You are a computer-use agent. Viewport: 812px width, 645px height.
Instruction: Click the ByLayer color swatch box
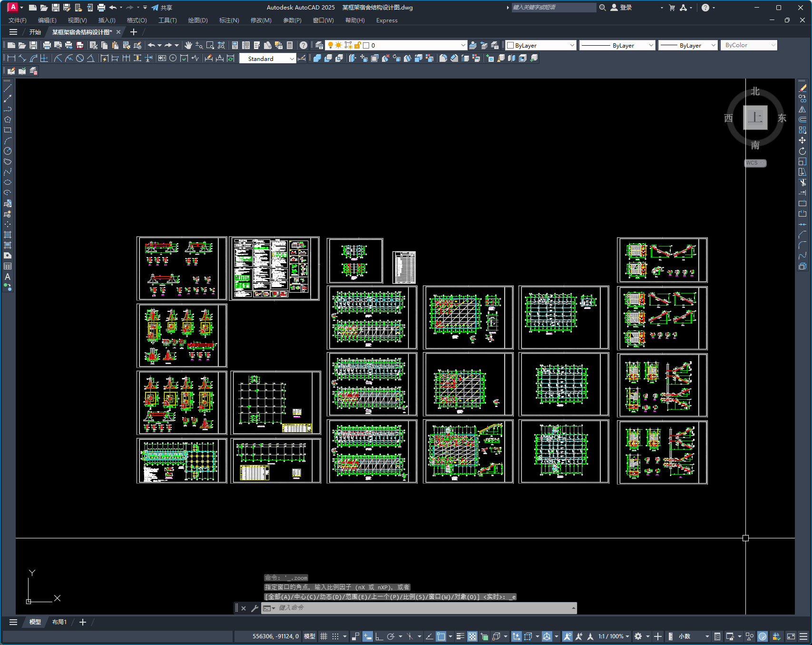click(510, 45)
